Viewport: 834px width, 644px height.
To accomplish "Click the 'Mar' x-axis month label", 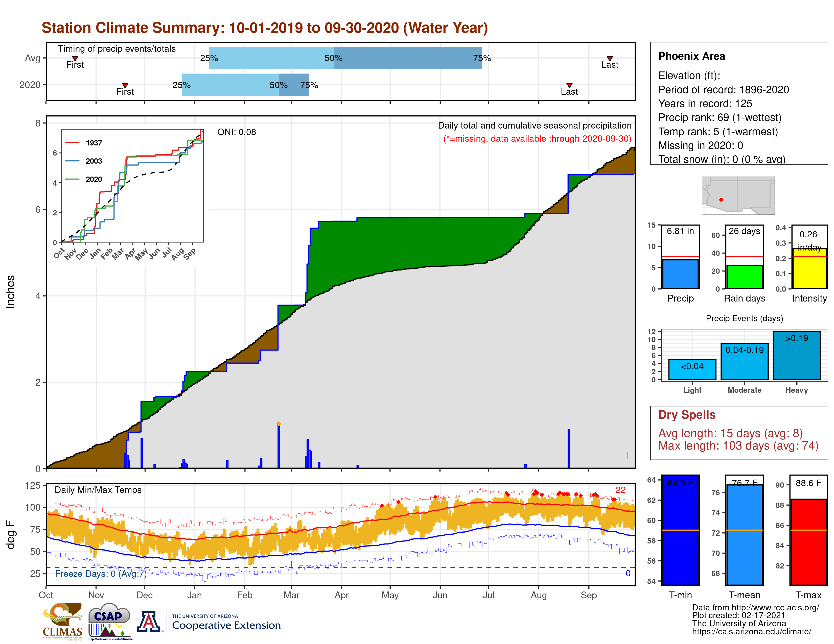I will pos(291,595).
